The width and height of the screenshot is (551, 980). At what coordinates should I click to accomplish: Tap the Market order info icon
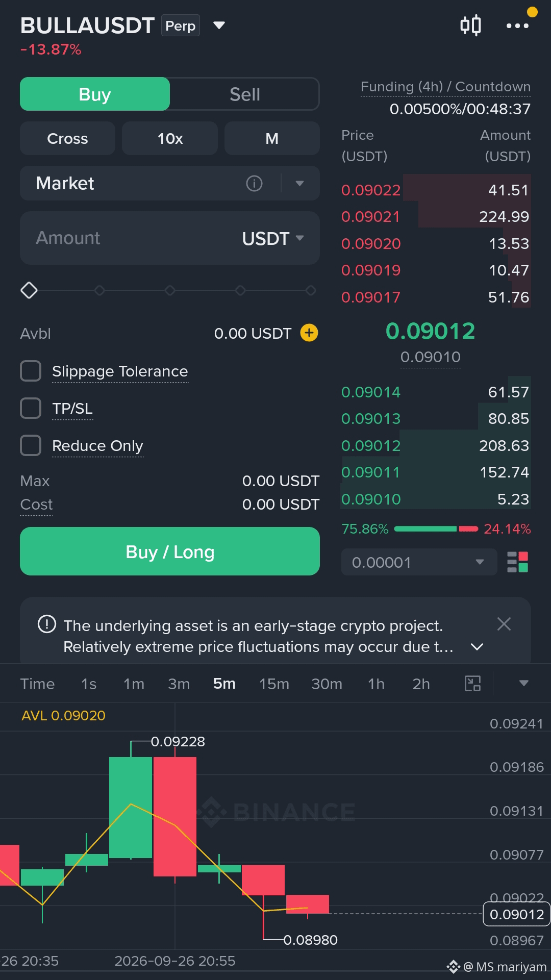pyautogui.click(x=254, y=183)
